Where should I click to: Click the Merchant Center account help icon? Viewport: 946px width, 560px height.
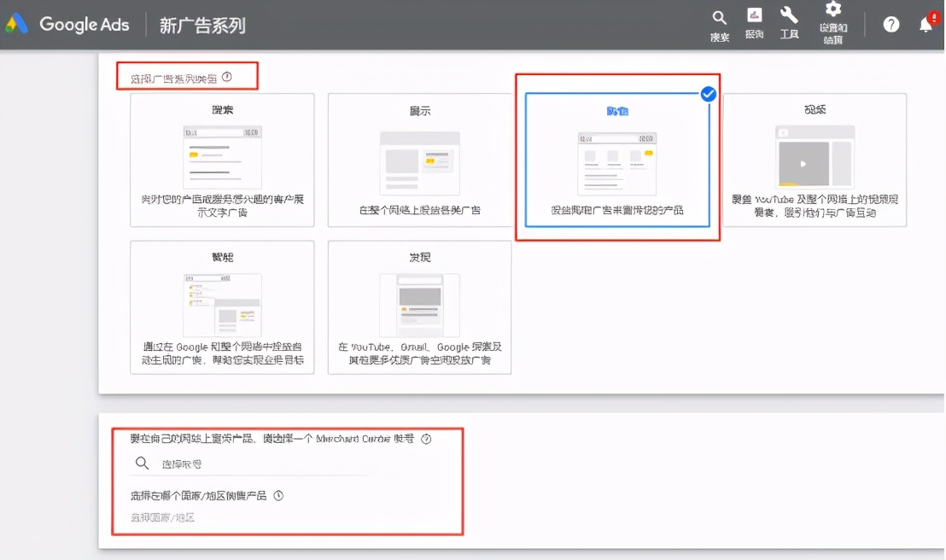tap(427, 439)
